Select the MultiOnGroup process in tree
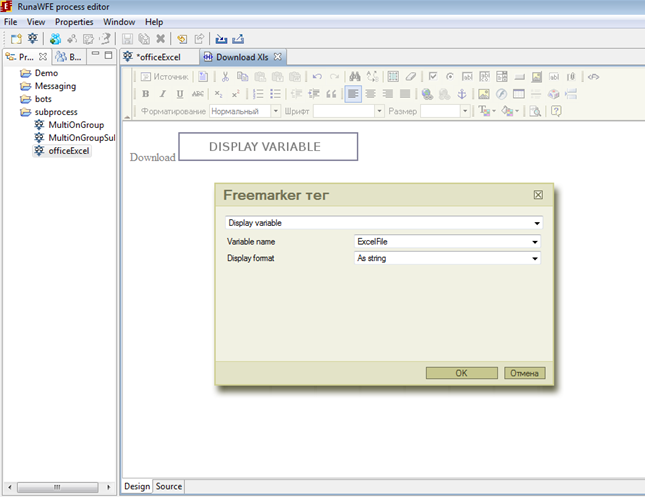 69,125
